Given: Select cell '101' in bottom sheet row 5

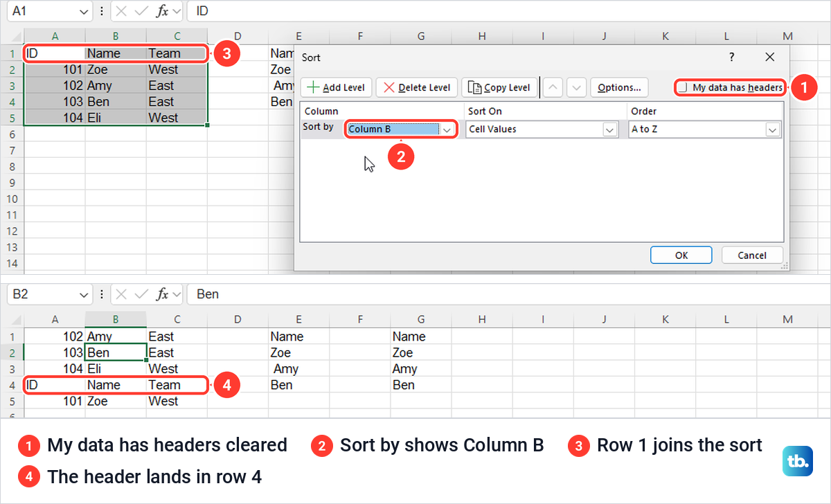Looking at the screenshot, I should pyautogui.click(x=55, y=401).
